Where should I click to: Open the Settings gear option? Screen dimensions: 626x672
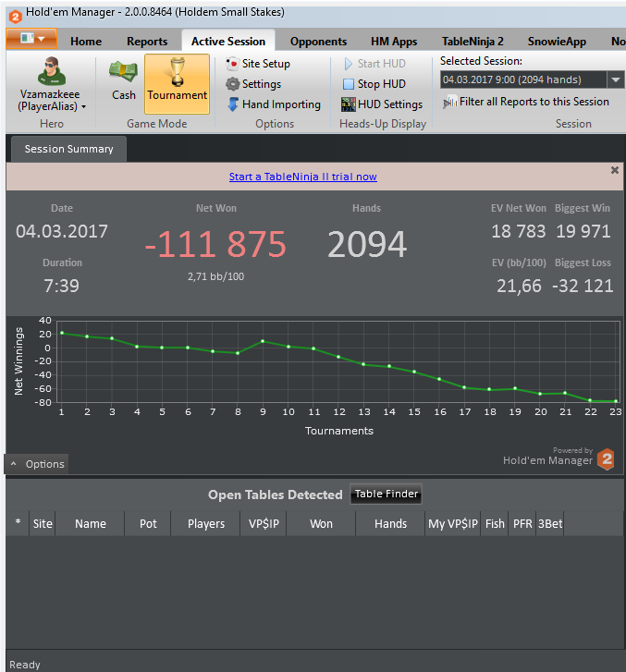point(253,84)
